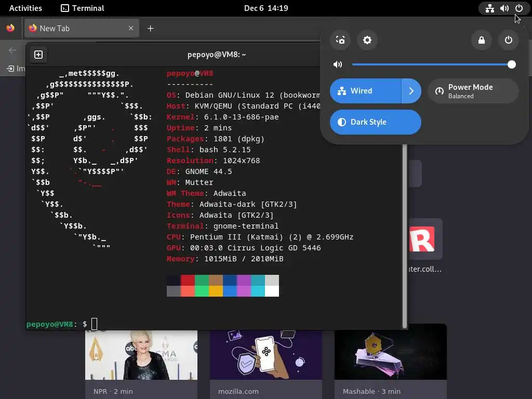Click the 'DE: GNOME 44.5' line
Screen dimensions: 532x399
[199, 171]
